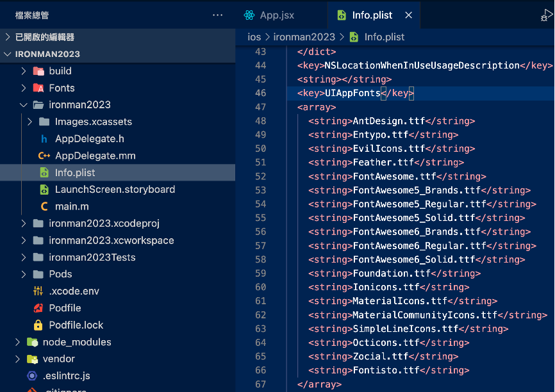Image resolution: width=555 pixels, height=392 pixels.
Task: Click the AppDelegate.mm C++ file icon
Action: [44, 156]
